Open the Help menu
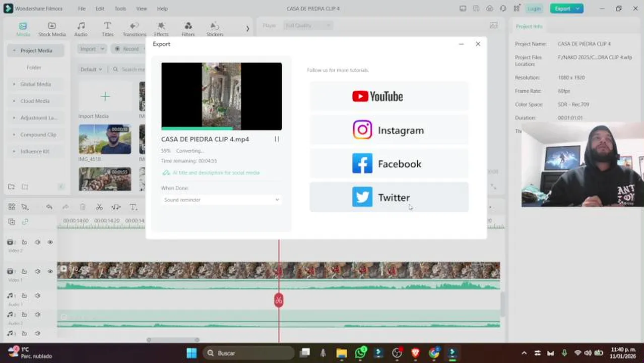644x363 pixels. [162, 9]
